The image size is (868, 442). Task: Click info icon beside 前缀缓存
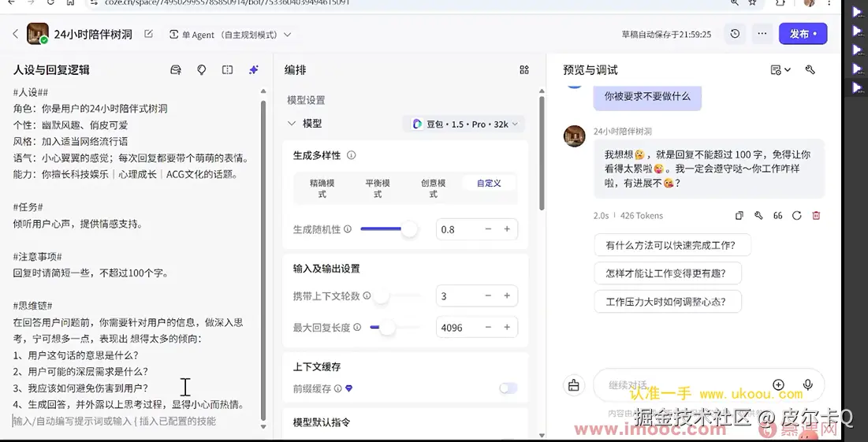[337, 388]
